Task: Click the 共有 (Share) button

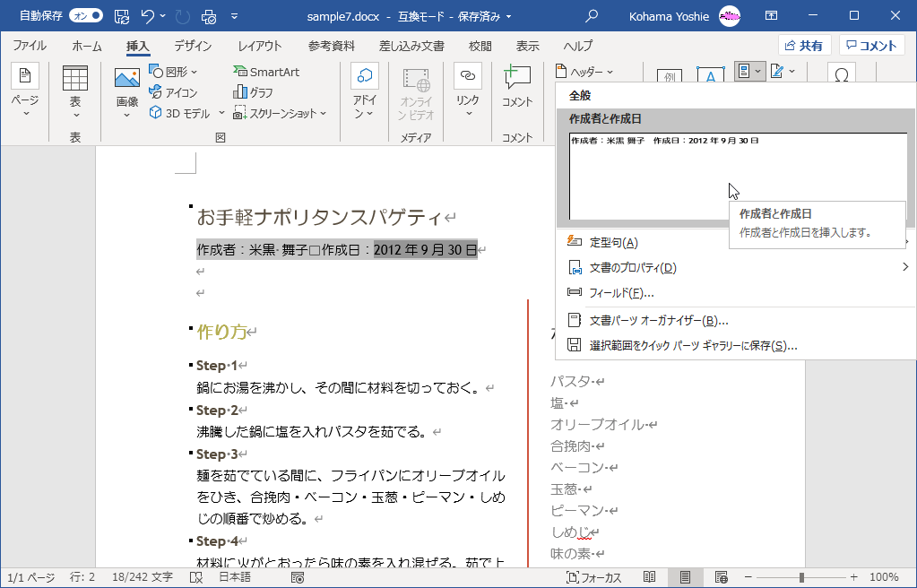Action: pos(804,46)
